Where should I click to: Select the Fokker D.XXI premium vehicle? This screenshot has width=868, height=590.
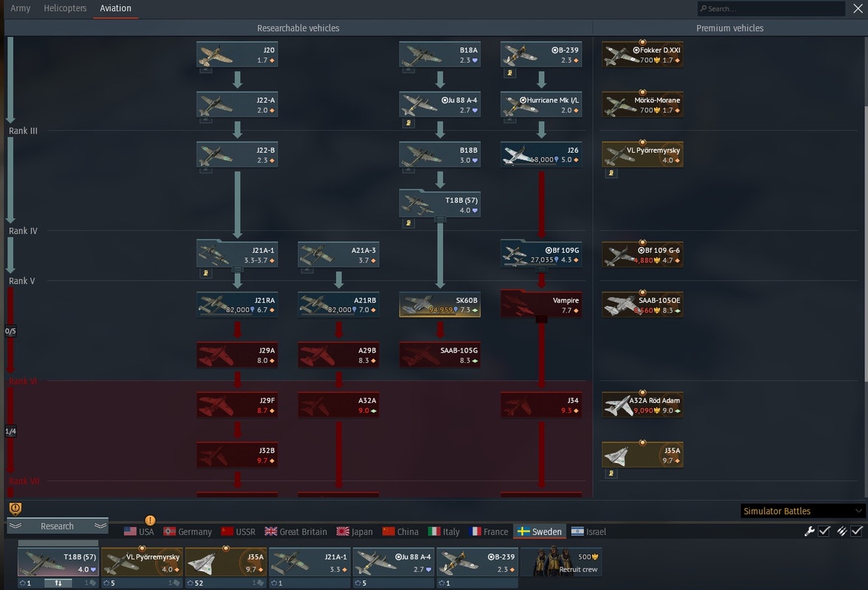point(642,55)
